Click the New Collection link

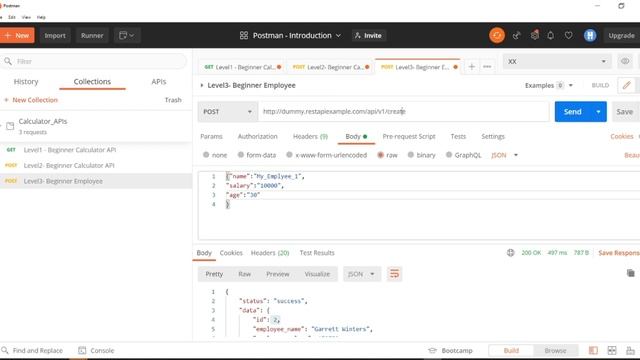point(31,100)
